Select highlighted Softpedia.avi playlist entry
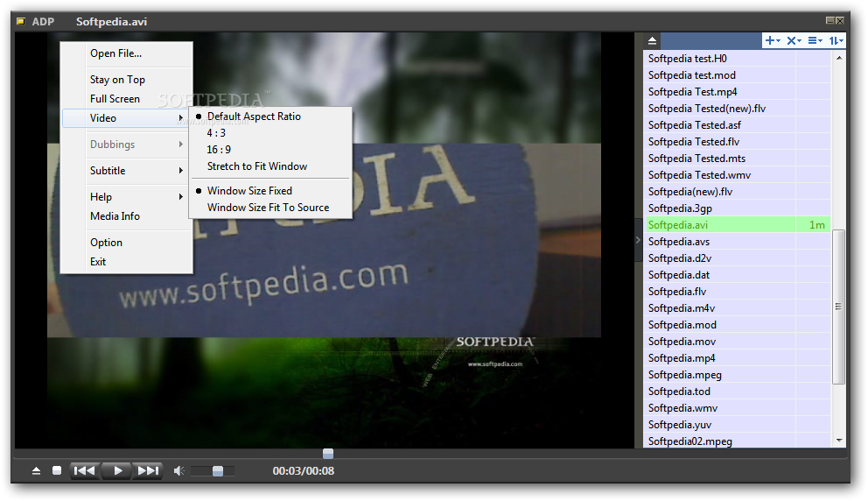 click(x=738, y=224)
